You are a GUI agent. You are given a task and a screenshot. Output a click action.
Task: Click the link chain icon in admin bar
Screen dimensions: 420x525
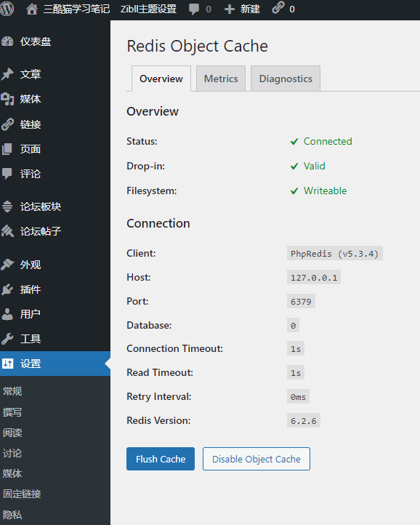278,8
